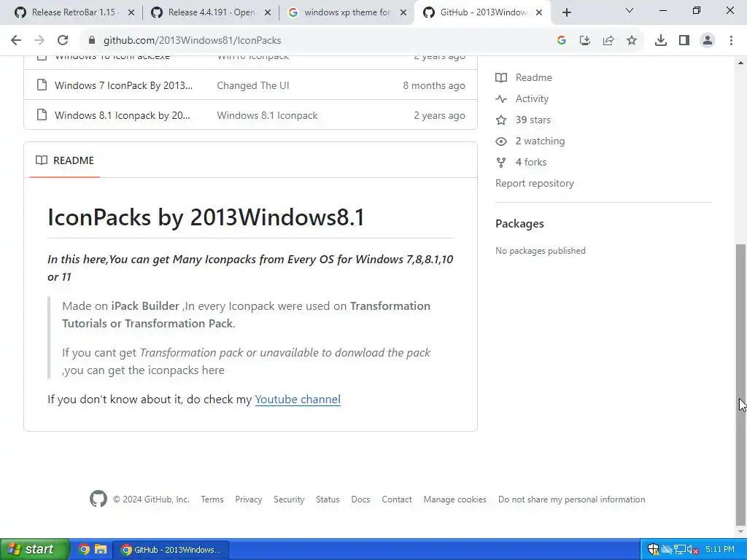Open the Changed The UI commit
The width and height of the screenshot is (747, 560).
pyautogui.click(x=253, y=86)
